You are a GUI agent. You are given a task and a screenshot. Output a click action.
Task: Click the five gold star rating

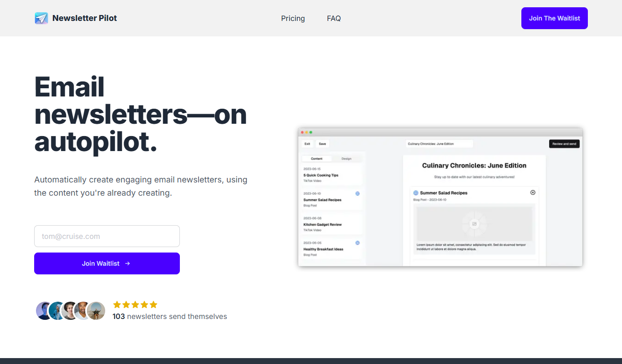coord(135,304)
